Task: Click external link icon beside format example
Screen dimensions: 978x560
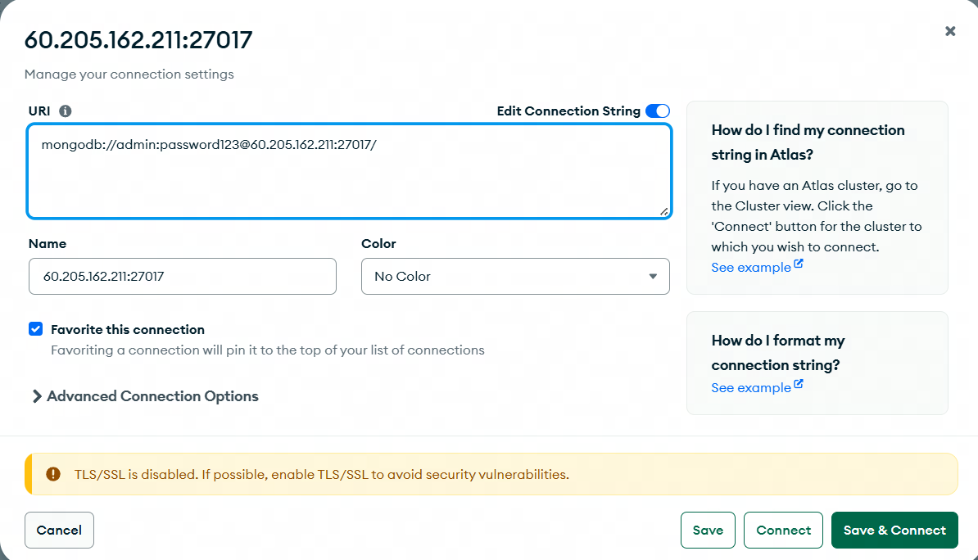Action: pos(799,386)
